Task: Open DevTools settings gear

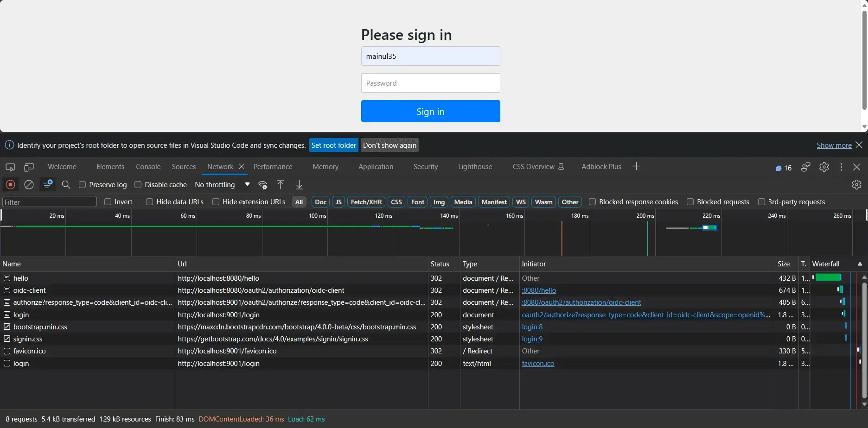Action: tap(824, 167)
